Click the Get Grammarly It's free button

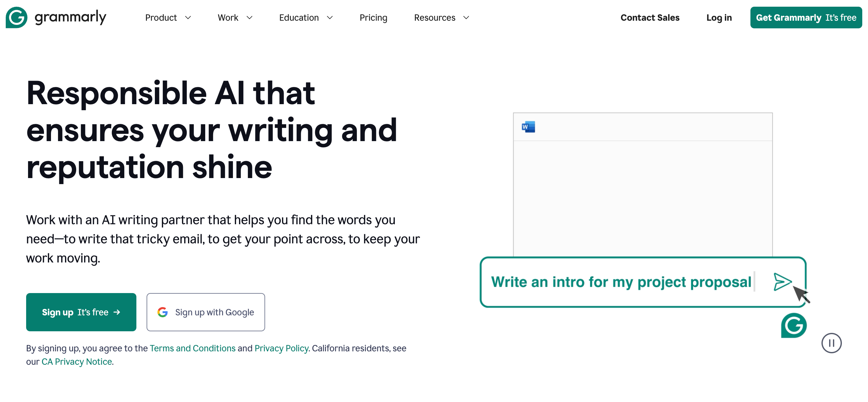(806, 18)
